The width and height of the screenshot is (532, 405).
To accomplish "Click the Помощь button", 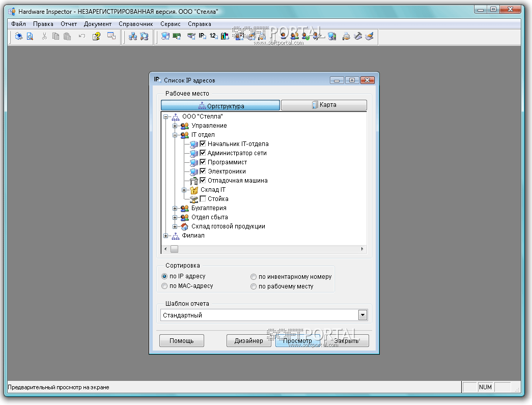I will (x=182, y=340).
